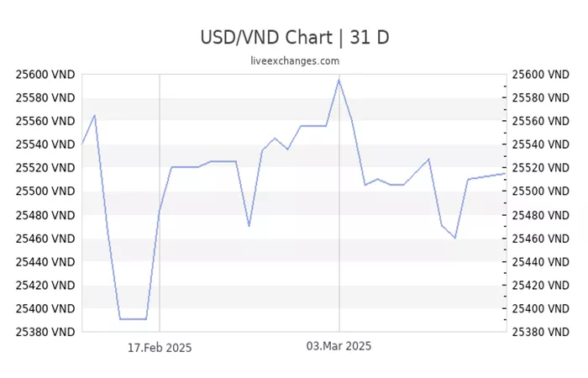
Task: Click the USD/VND Chart title
Action: click(x=295, y=38)
